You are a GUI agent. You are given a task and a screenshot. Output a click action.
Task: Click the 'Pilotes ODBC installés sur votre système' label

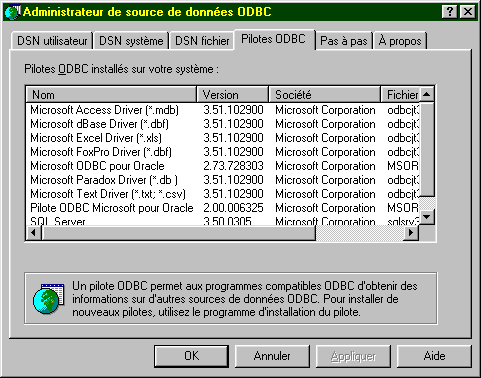click(121, 69)
